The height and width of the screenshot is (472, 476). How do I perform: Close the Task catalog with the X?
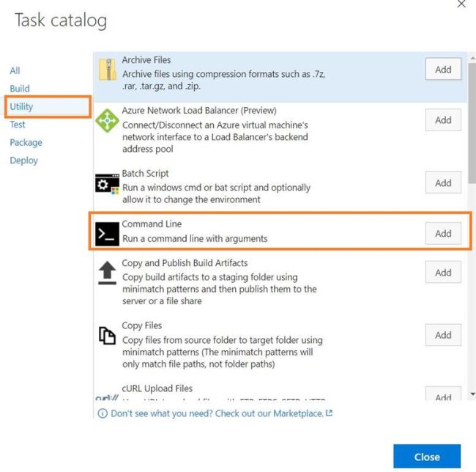461,4
